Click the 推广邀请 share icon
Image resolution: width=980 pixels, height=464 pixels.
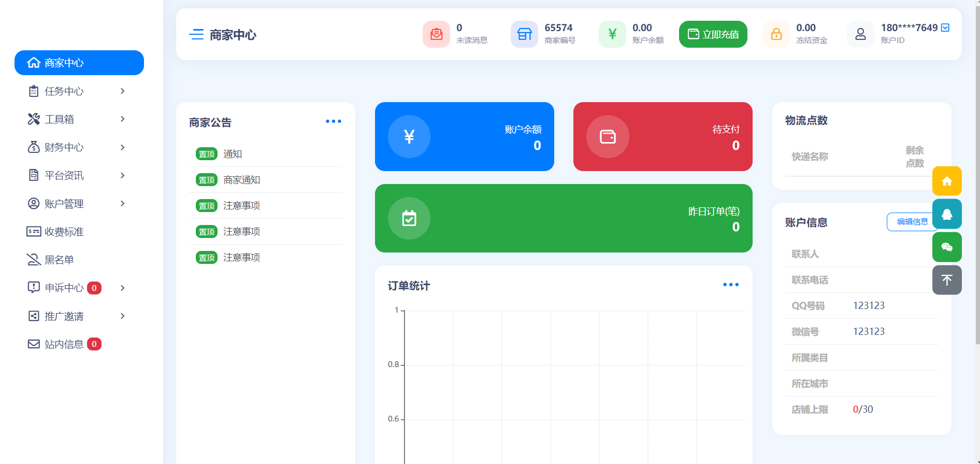click(34, 316)
